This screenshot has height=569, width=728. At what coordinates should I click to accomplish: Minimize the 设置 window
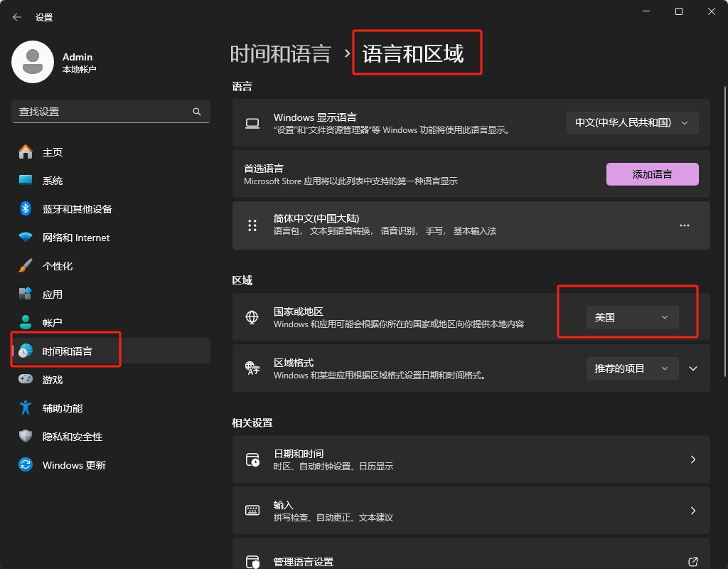646,11
